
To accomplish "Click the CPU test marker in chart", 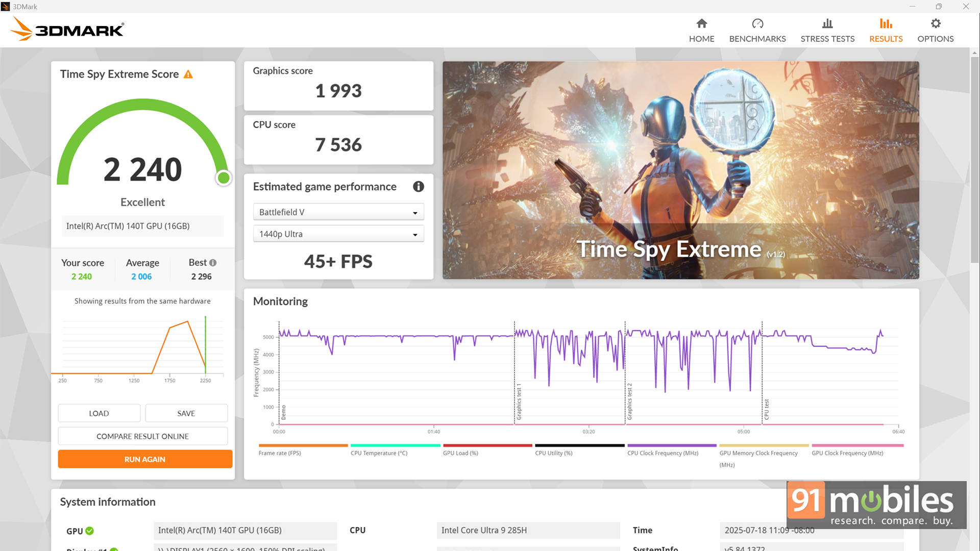I will pyautogui.click(x=766, y=410).
